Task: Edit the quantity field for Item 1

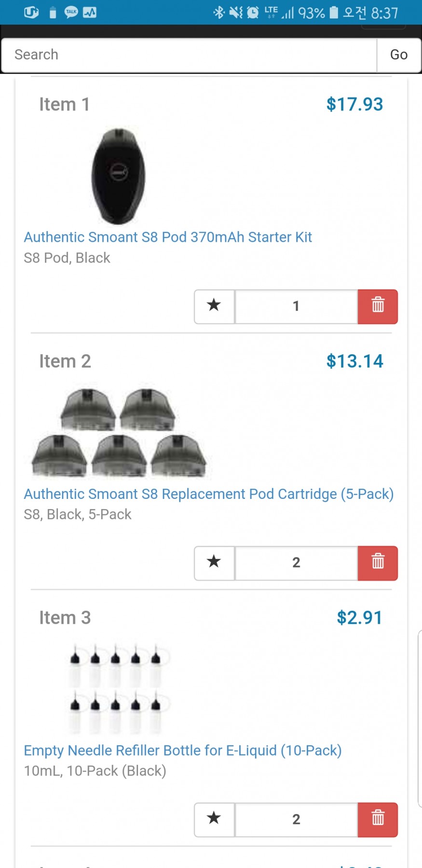Action: click(x=296, y=306)
